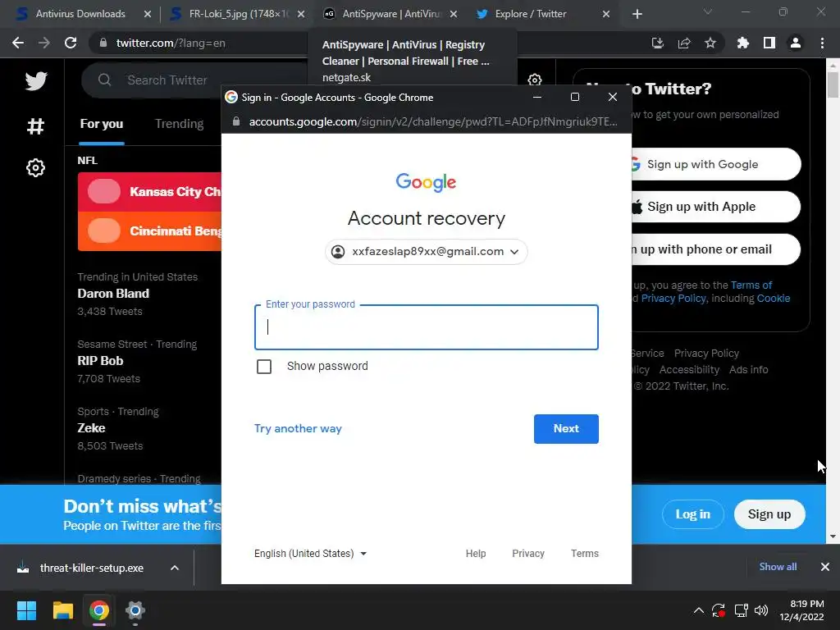Click the Chrome icon in the taskbar

99,610
